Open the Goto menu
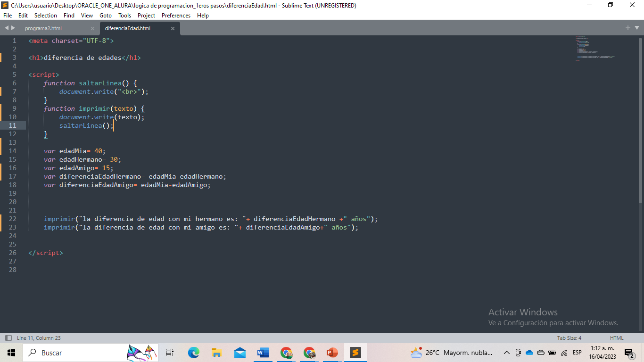 click(x=106, y=16)
